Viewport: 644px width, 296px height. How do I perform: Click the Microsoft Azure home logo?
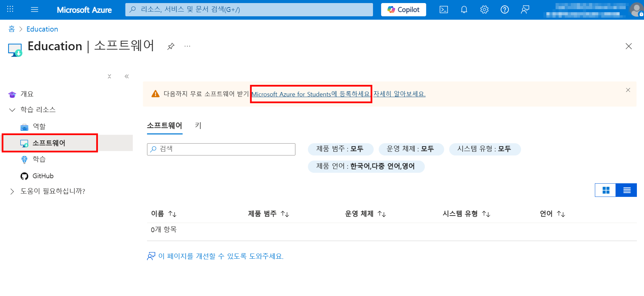click(x=84, y=10)
